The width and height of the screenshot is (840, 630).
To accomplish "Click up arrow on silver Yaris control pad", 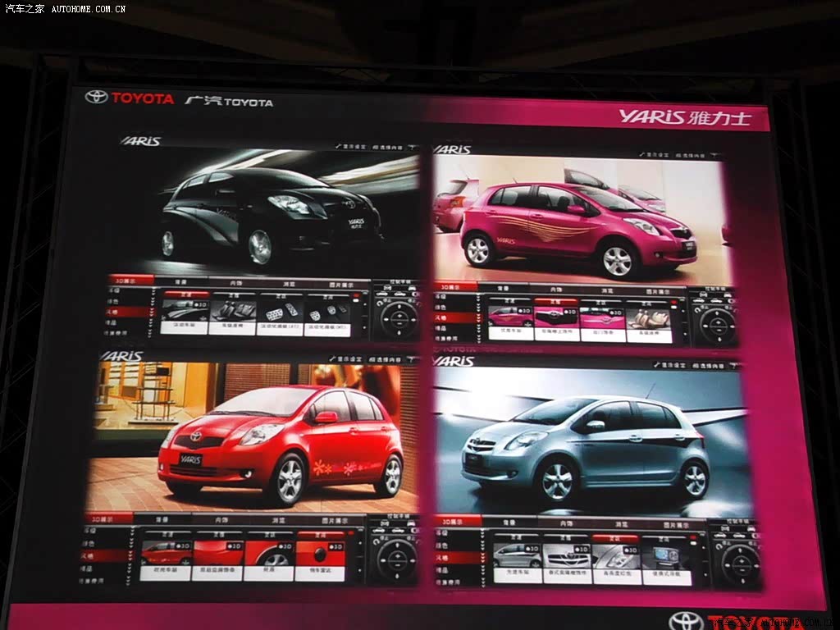I will [x=742, y=550].
